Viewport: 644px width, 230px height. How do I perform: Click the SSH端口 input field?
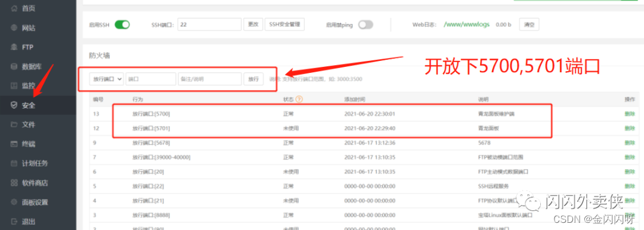click(209, 24)
